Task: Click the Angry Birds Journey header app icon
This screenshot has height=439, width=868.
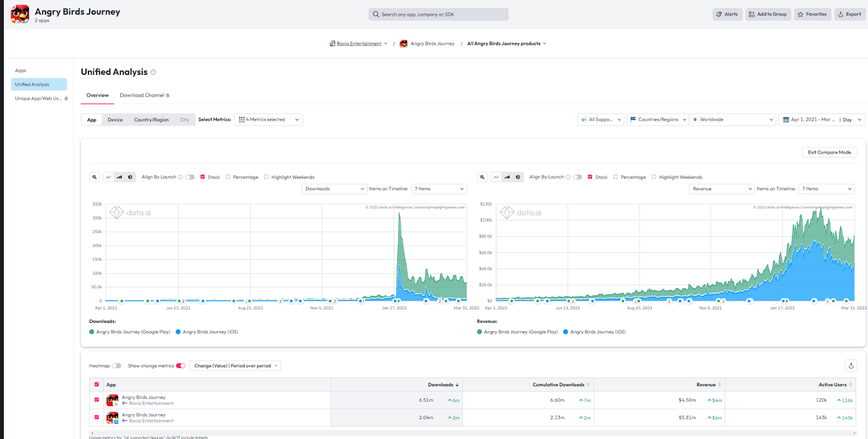Action: point(20,15)
